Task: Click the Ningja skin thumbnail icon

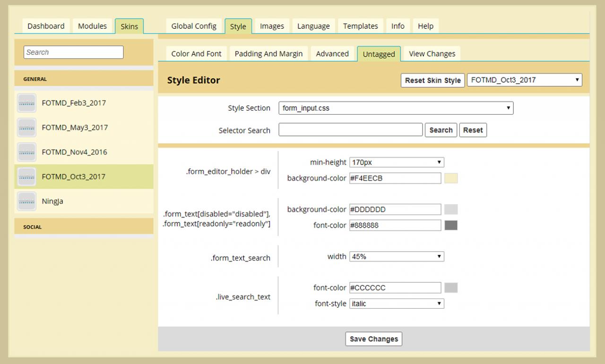Action: (26, 201)
